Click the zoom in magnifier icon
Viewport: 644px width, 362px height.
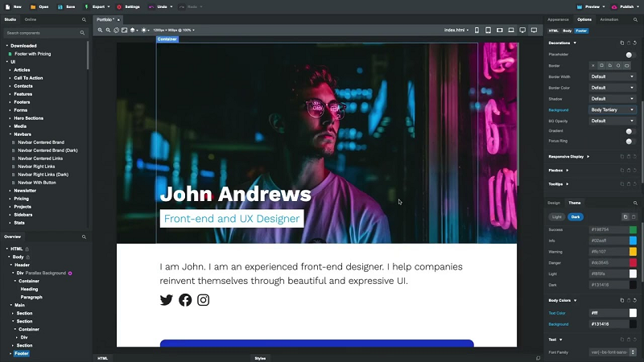coord(101,30)
